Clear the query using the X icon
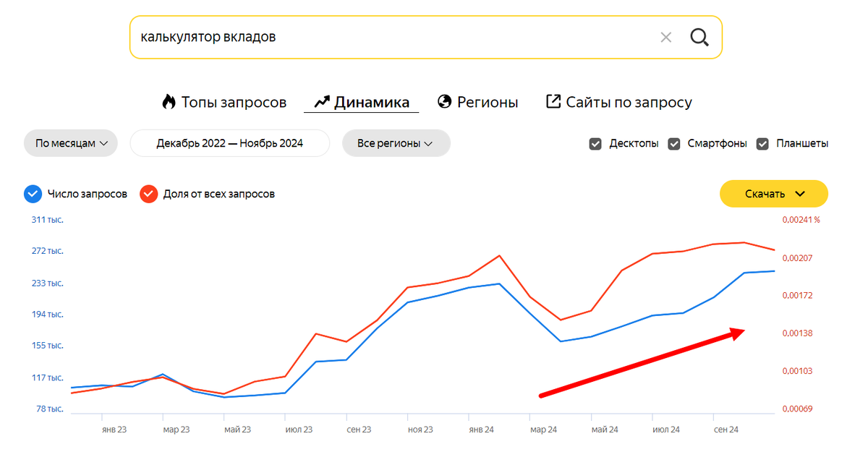This screenshot has width=868, height=452. pyautogui.click(x=665, y=37)
